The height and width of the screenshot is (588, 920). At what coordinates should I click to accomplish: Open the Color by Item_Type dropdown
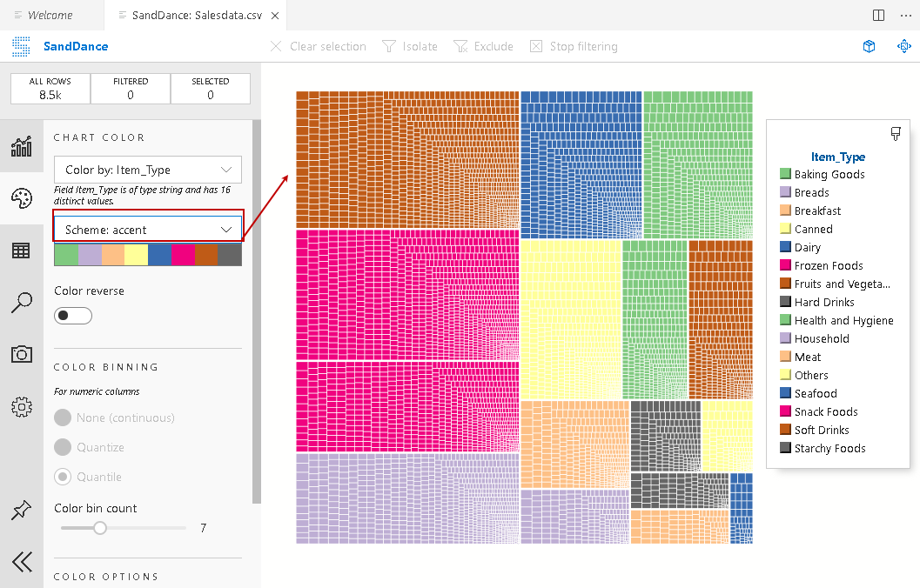[148, 170]
